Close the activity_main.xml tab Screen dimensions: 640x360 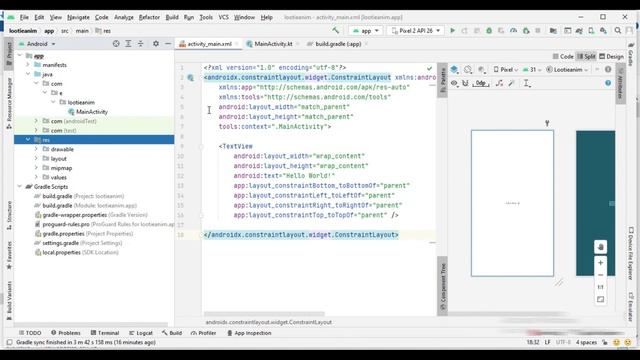pos(237,44)
